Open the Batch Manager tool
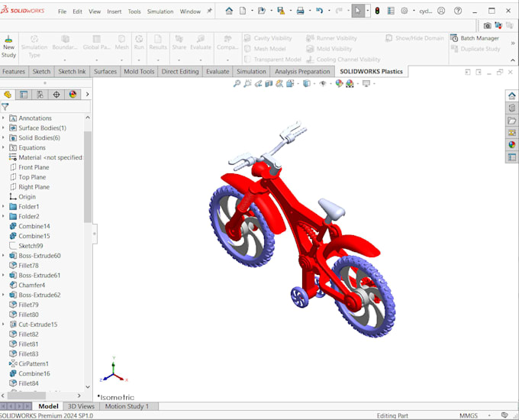 coord(475,38)
